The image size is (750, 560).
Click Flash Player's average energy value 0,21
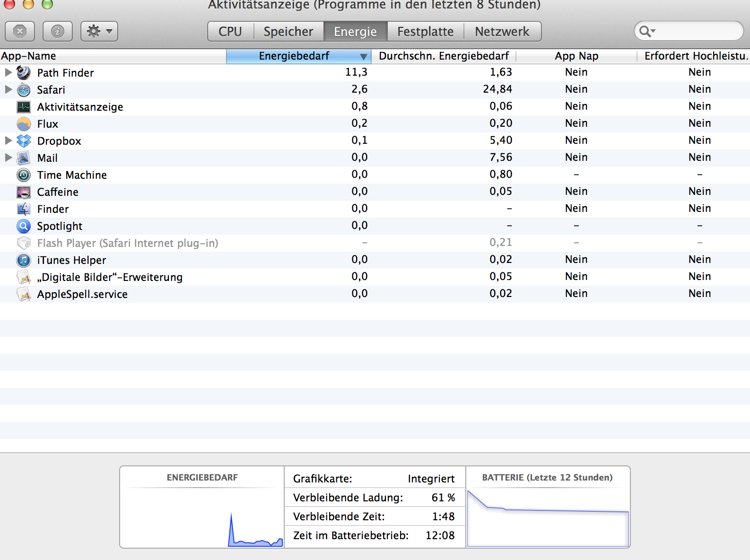pos(501,242)
